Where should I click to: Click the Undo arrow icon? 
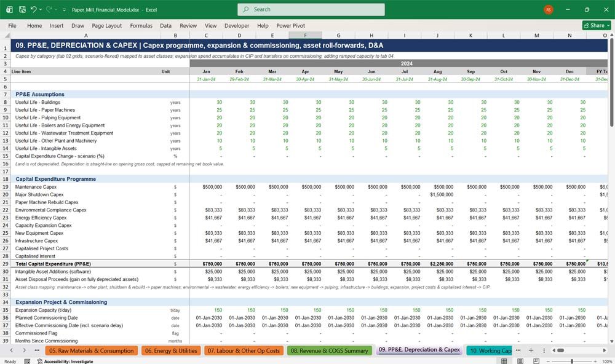click(x=34, y=9)
